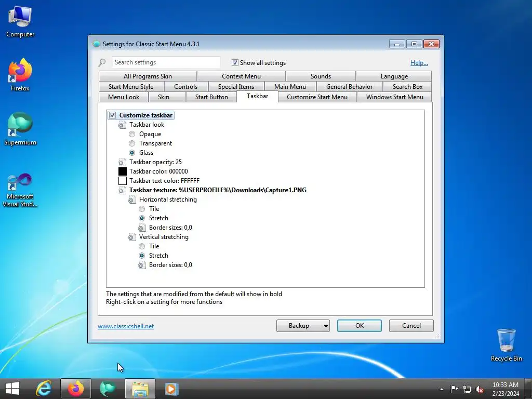This screenshot has height=399, width=532.
Task: Click gear icon of Horizontal Border sizes
Action: [x=142, y=228]
